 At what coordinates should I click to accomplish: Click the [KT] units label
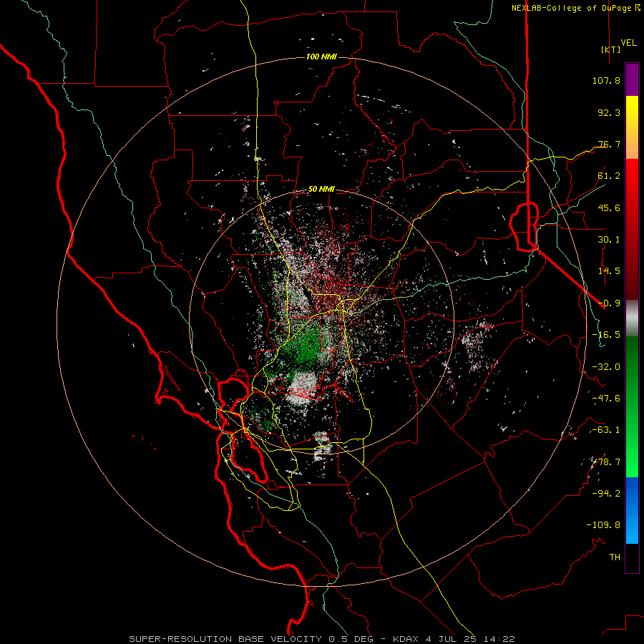click(610, 49)
